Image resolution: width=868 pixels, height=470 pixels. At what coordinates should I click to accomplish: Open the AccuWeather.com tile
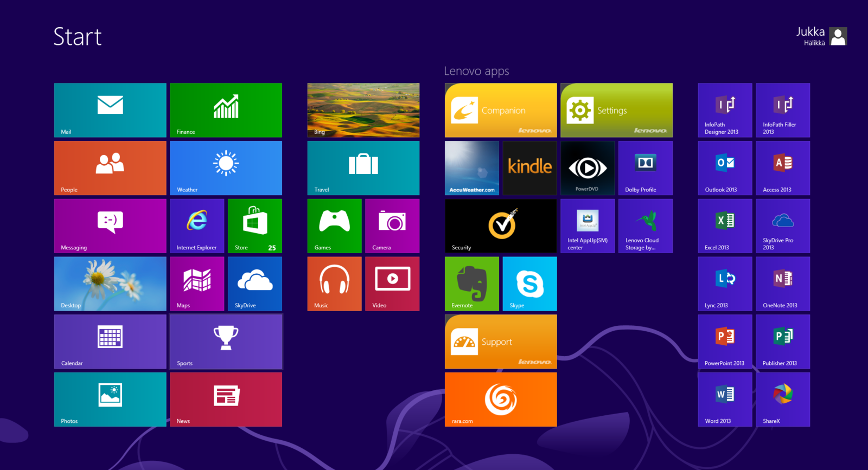472,168
